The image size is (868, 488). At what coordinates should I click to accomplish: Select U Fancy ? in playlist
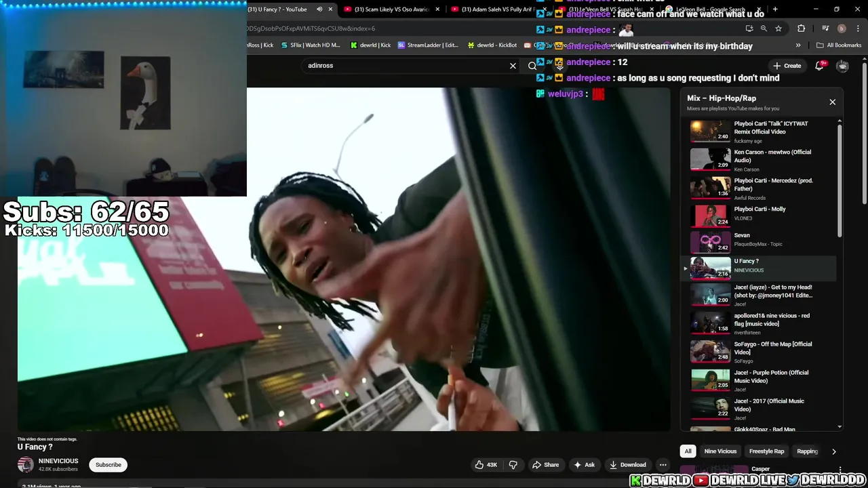click(759, 268)
